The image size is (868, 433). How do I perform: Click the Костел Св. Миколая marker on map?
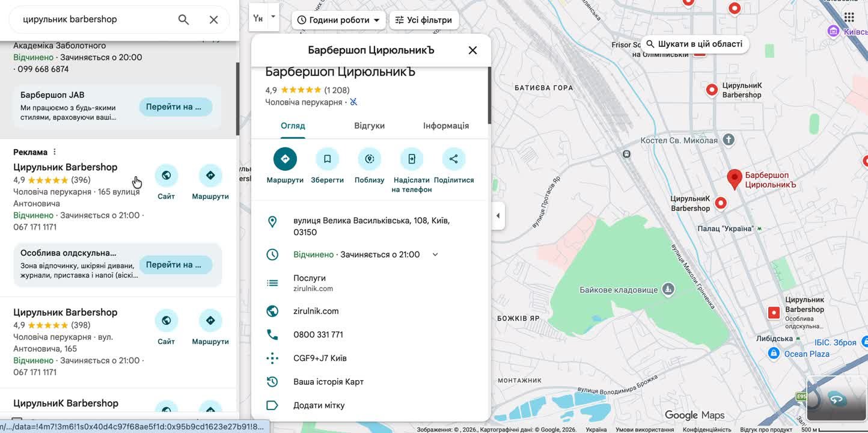(x=729, y=140)
